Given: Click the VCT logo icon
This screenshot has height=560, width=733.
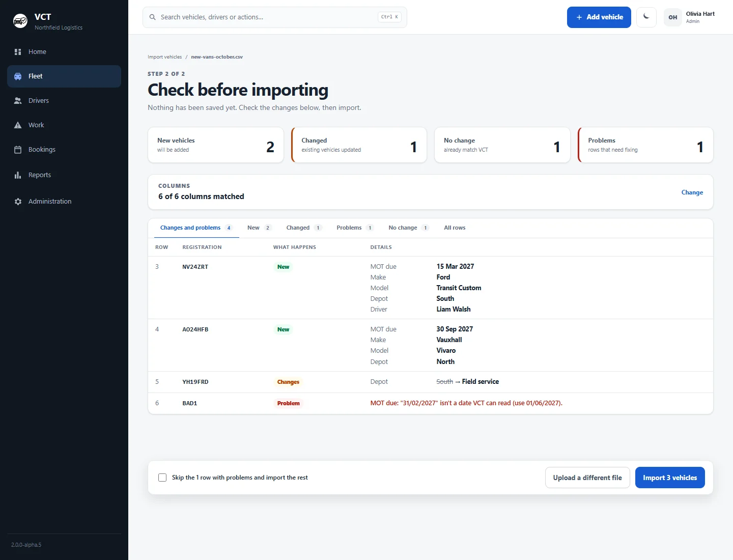Looking at the screenshot, I should point(20,21).
